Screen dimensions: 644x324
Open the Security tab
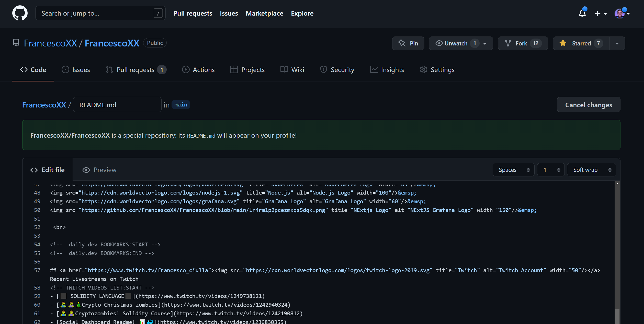[337, 70]
